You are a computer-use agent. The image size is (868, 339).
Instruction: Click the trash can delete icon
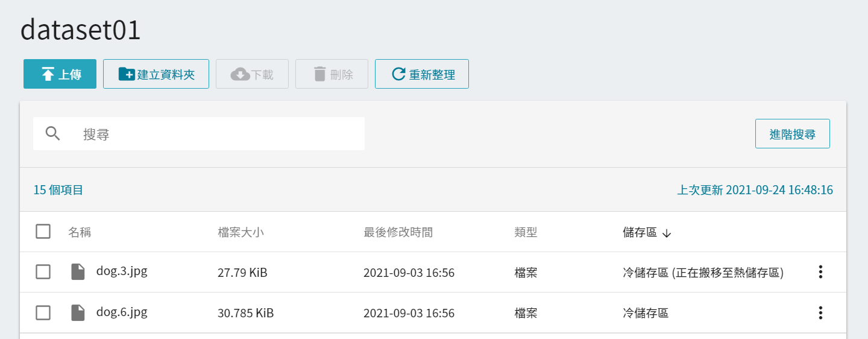[319, 74]
